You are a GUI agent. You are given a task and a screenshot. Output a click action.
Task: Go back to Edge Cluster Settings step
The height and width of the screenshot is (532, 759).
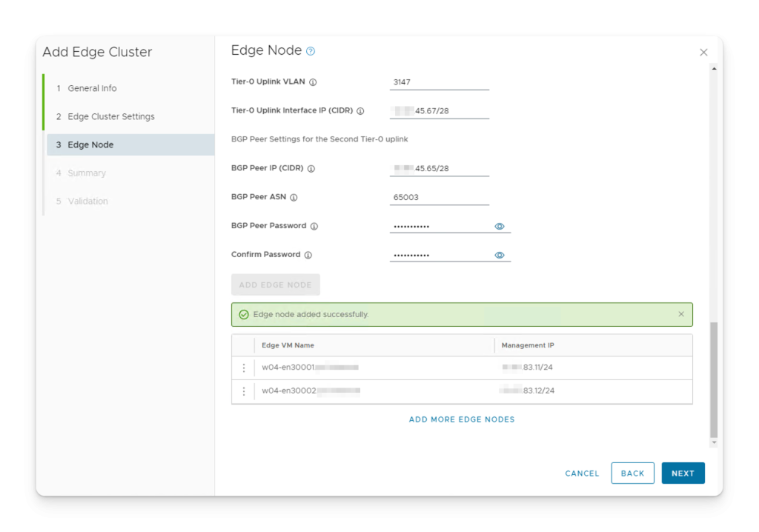111,116
